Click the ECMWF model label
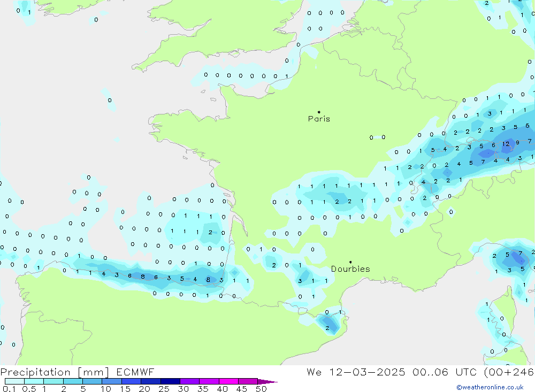Screen dimensions: 535x392 tap(135, 372)
